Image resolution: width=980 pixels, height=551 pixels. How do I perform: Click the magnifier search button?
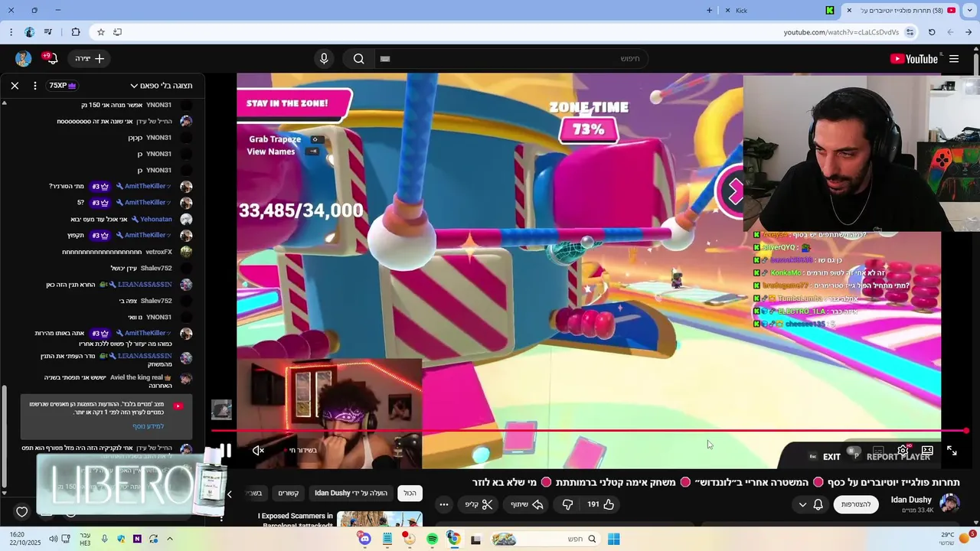click(x=358, y=59)
